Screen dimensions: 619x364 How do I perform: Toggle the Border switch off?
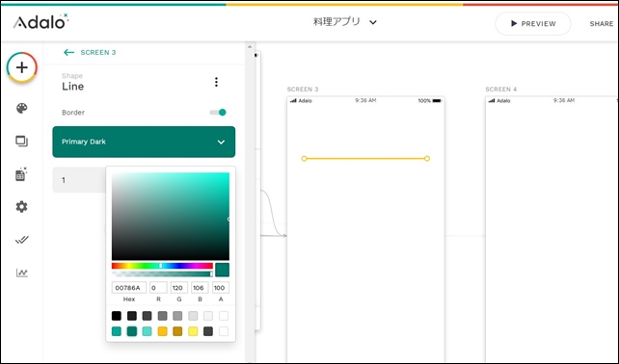[x=218, y=113]
